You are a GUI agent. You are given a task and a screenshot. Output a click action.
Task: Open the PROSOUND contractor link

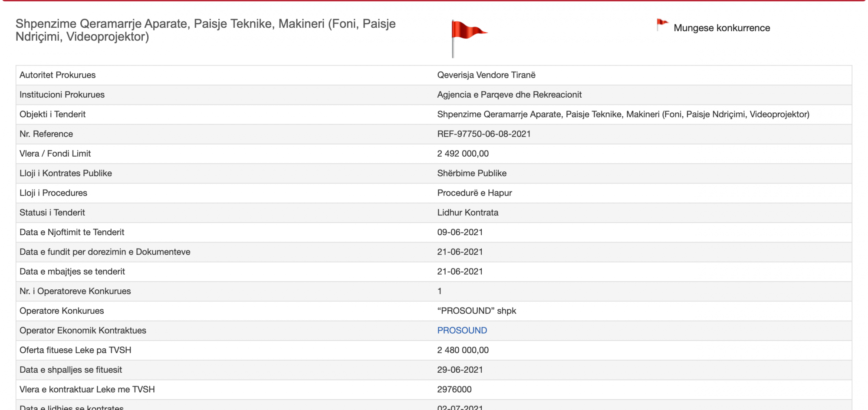coord(462,331)
